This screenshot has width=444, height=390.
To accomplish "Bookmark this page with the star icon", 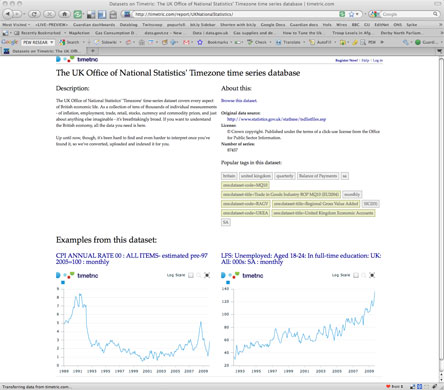I will pos(351,14).
